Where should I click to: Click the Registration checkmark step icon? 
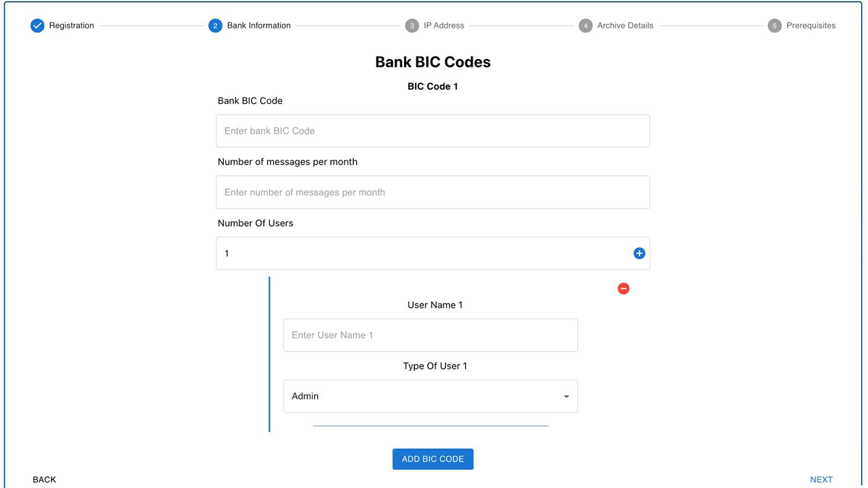pos(37,26)
